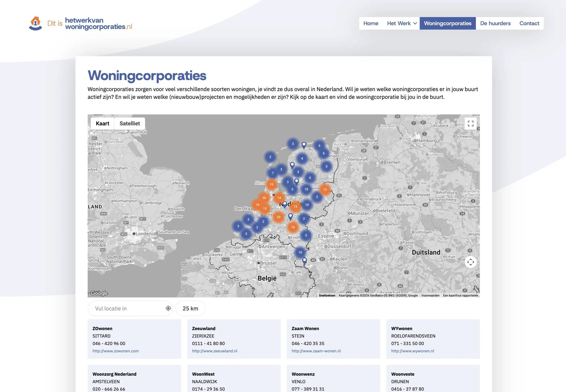
Task: Use the current-location icon in the location field
Action: [x=168, y=308]
